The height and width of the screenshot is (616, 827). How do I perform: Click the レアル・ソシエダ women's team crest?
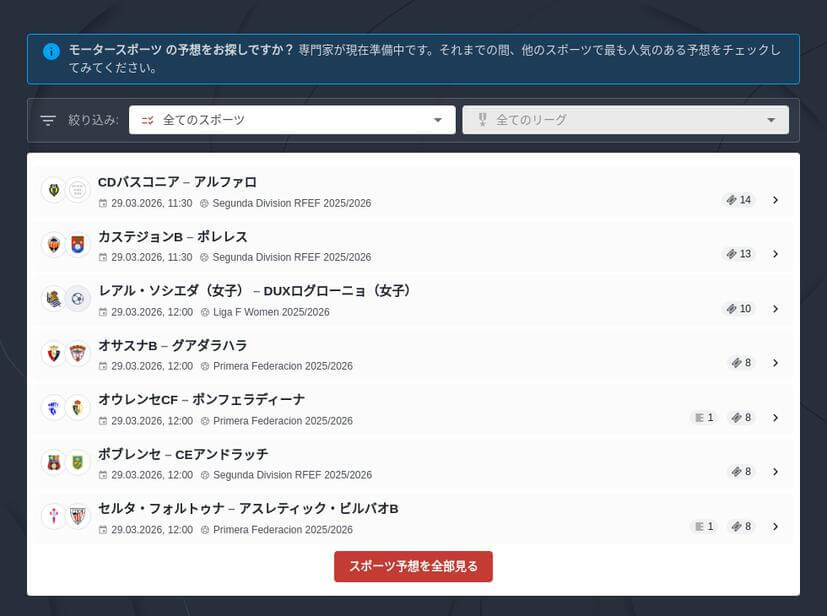click(x=53, y=299)
